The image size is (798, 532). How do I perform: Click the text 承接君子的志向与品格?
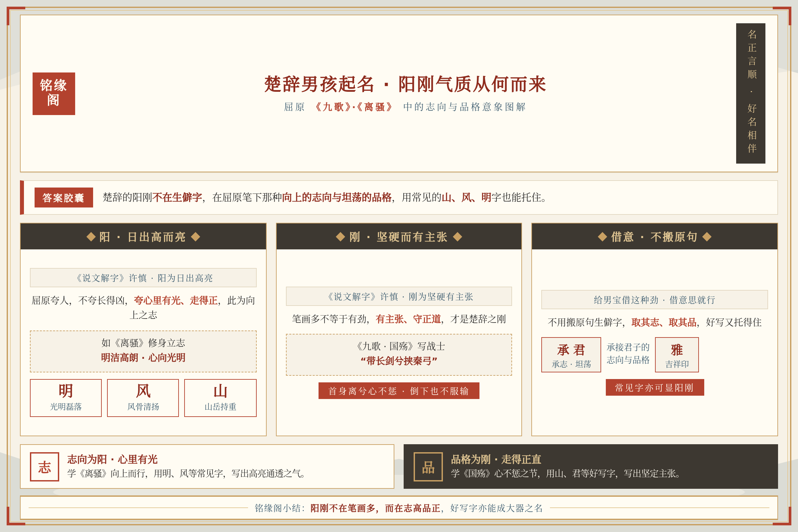point(628,353)
